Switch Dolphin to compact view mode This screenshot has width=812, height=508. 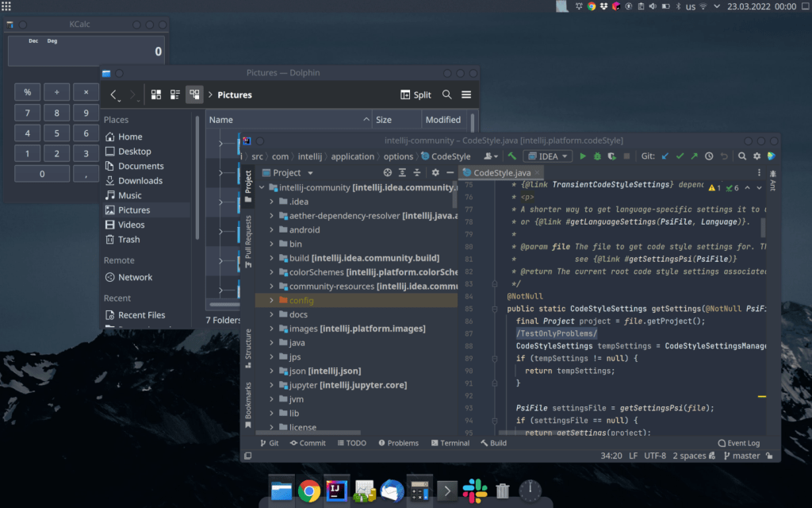point(175,94)
